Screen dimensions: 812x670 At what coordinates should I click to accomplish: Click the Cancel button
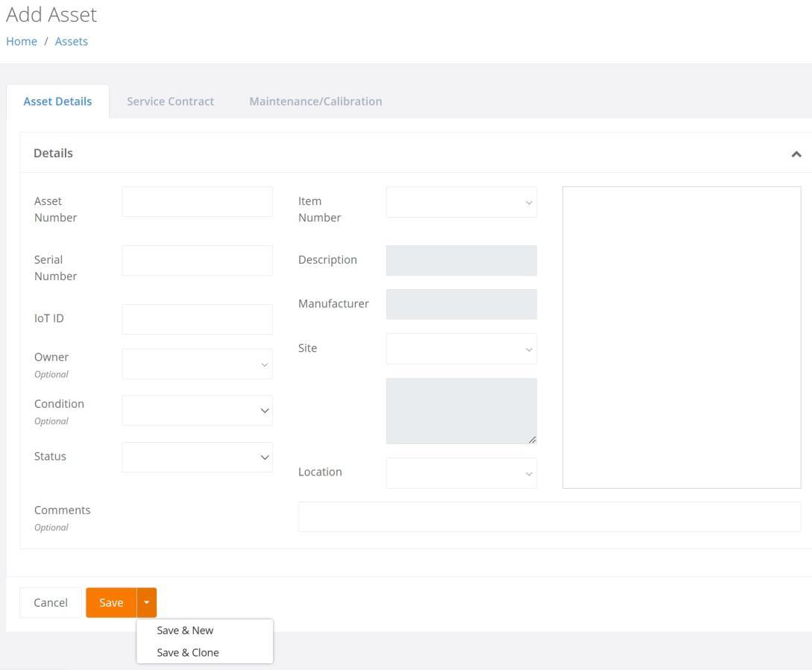(x=50, y=602)
